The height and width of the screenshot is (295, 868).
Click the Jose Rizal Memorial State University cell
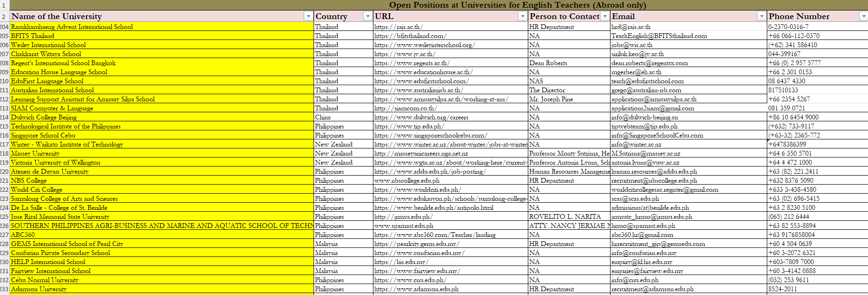tap(162, 216)
